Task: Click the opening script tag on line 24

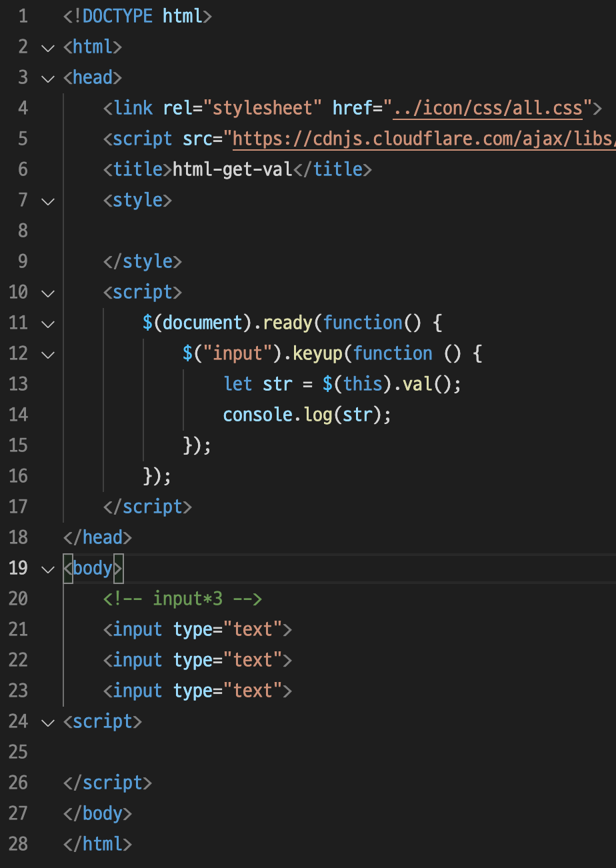Action: click(x=103, y=721)
